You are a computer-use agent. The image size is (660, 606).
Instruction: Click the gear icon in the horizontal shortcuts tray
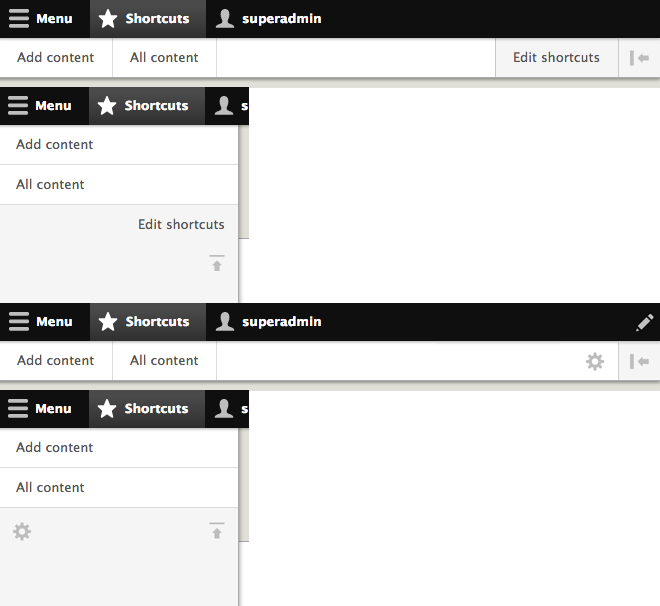click(x=595, y=361)
